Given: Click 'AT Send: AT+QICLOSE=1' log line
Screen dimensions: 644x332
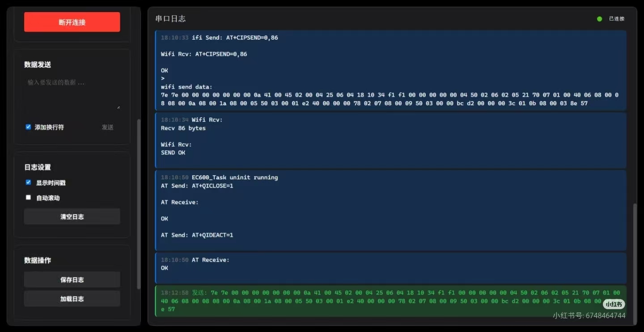Looking at the screenshot, I should coord(197,185).
